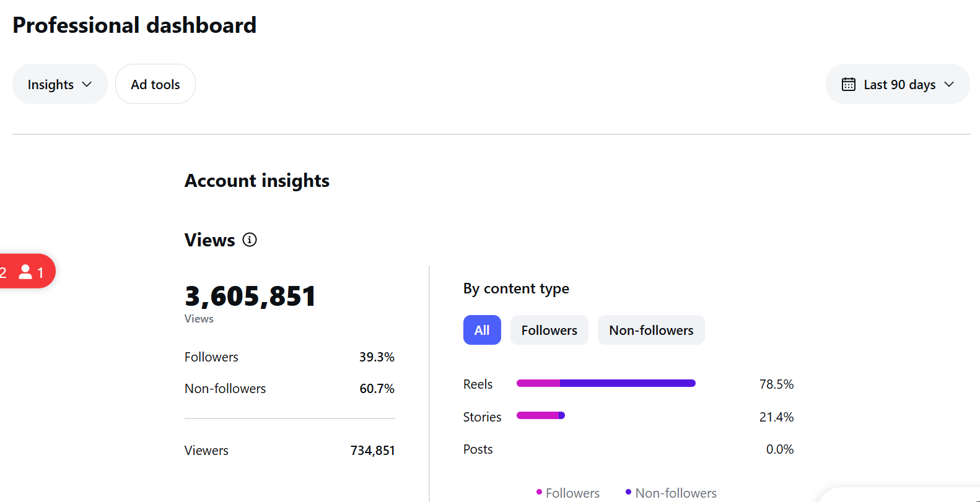This screenshot has width=980, height=502.
Task: Click the calendar icon beside Last 90 days
Action: 849,84
